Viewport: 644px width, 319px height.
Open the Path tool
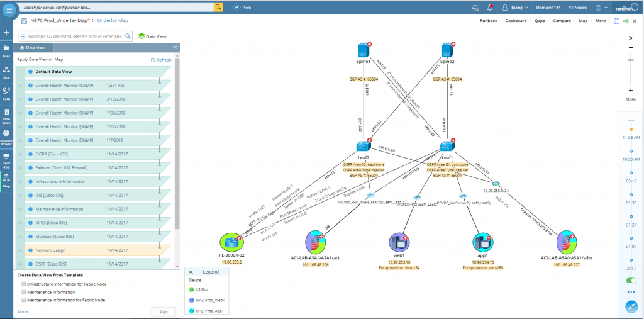[x=242, y=8]
